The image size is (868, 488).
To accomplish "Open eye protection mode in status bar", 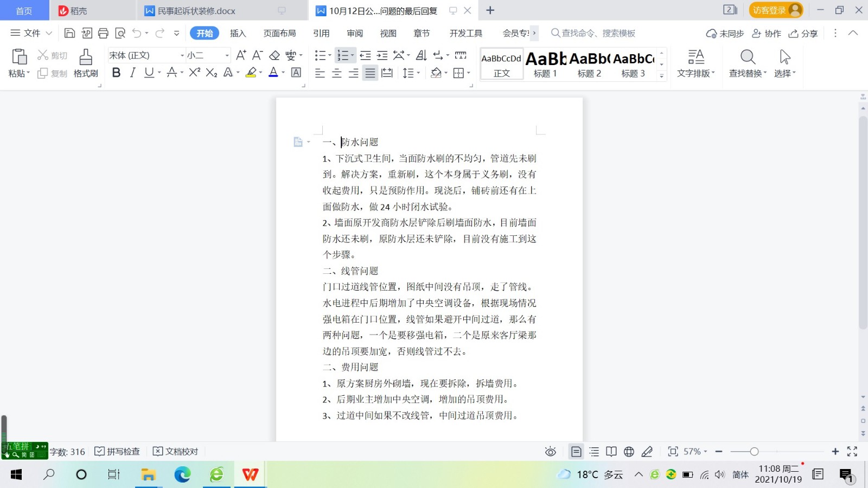I will pos(550,452).
